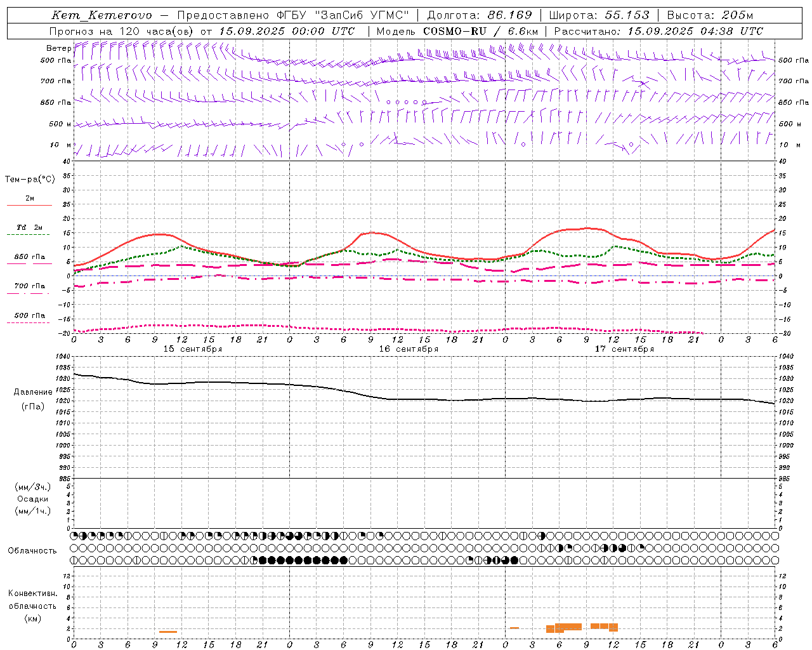
Task: Click the longitude value 86.169
Action: point(510,15)
